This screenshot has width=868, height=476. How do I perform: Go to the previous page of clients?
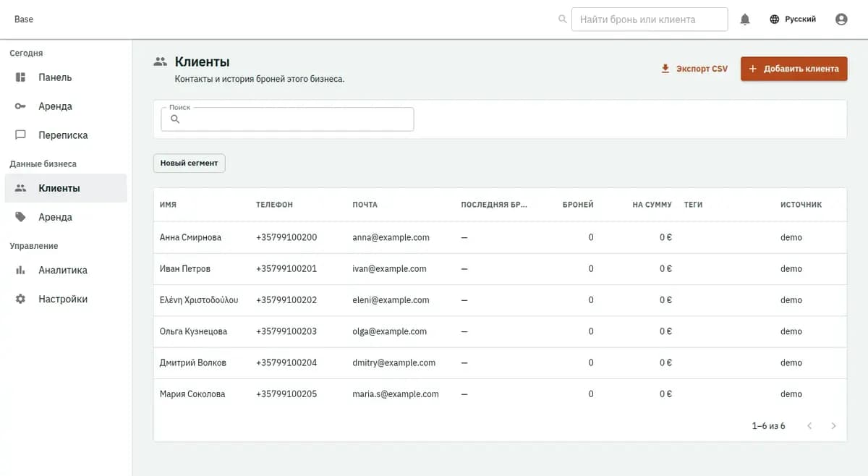click(x=809, y=426)
